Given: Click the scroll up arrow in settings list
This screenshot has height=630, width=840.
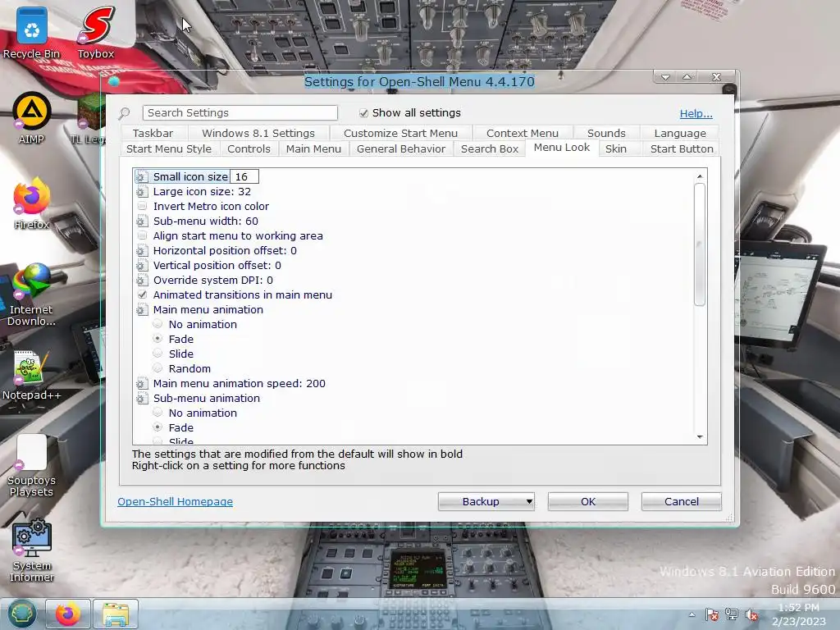Looking at the screenshot, I should click(x=700, y=176).
